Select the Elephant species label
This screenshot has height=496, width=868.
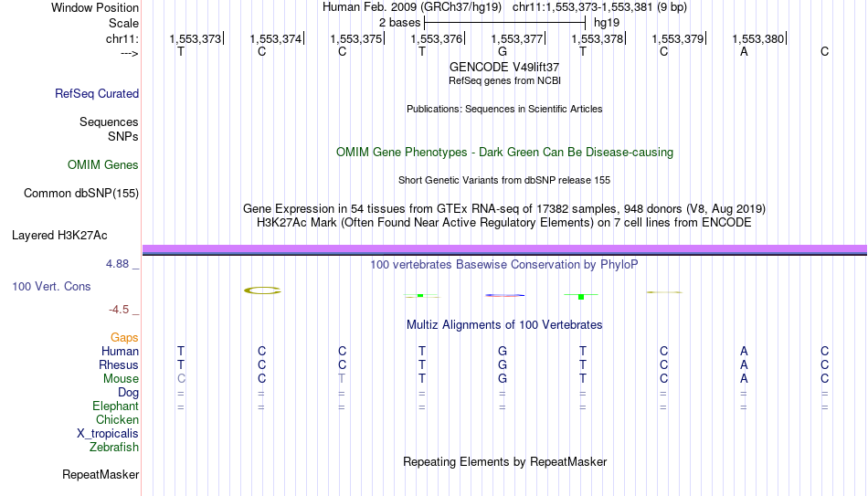coord(116,406)
